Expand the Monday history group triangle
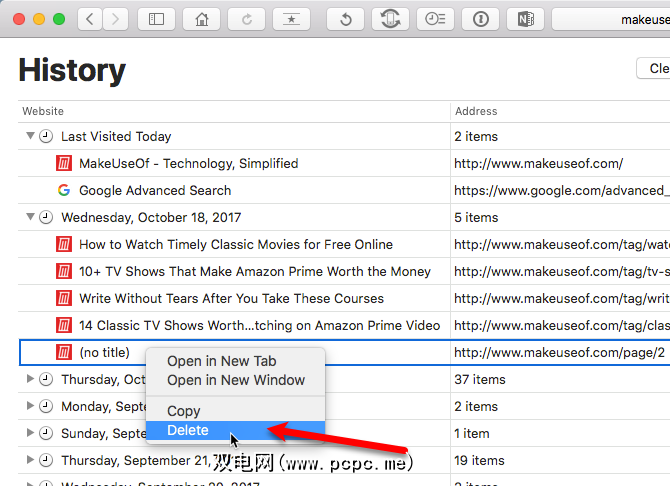This screenshot has height=486, width=670. click(30, 407)
